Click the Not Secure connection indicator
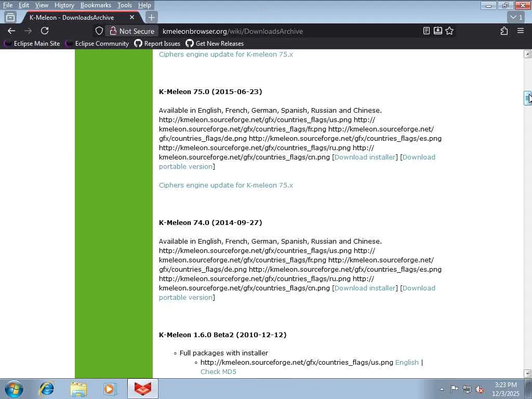Viewport: 532px width, 399px height. (x=132, y=31)
